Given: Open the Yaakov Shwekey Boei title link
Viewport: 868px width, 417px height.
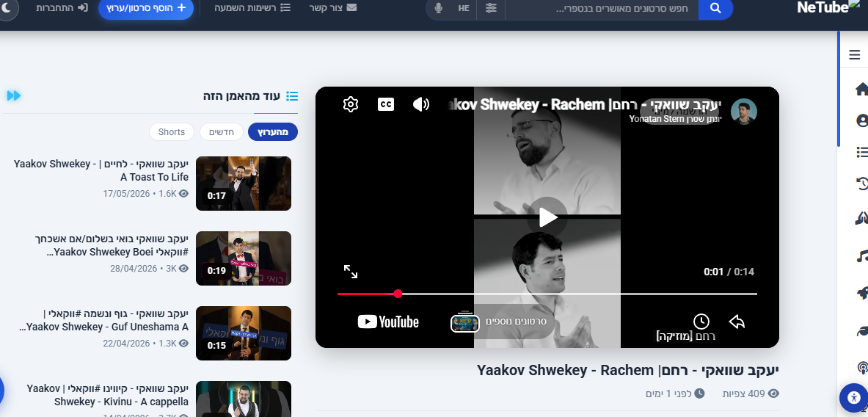Looking at the screenshot, I should click(112, 245).
